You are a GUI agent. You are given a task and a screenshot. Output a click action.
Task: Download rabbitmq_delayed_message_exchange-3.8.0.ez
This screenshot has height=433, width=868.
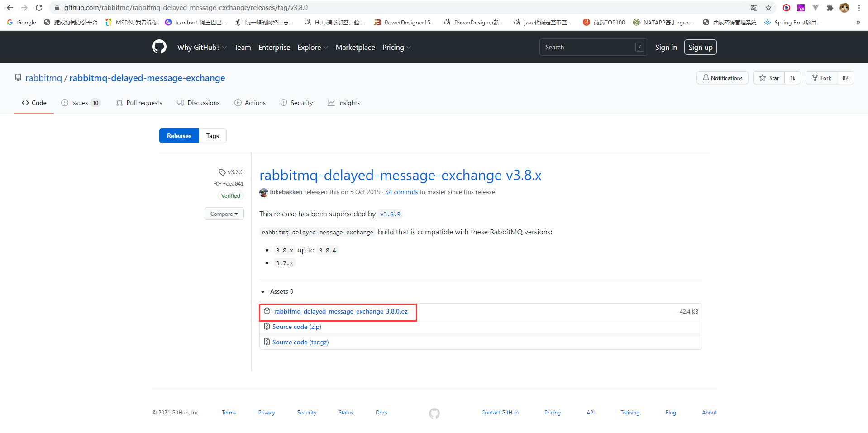tap(341, 312)
